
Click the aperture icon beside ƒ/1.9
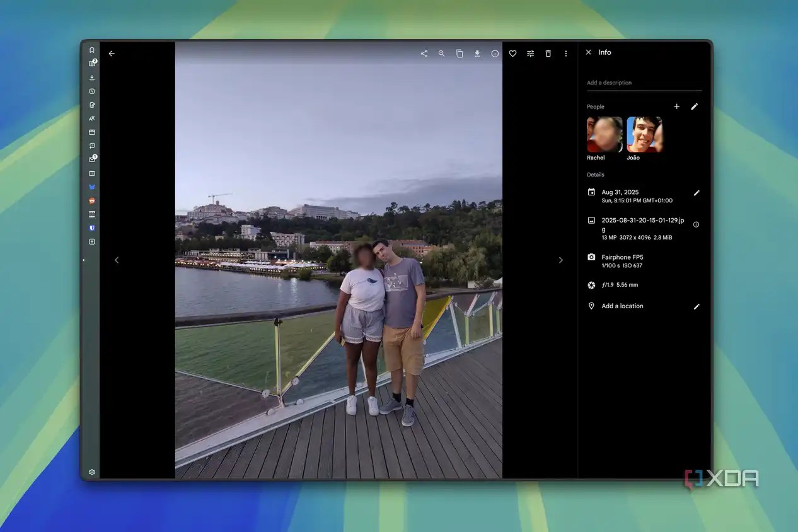(591, 285)
